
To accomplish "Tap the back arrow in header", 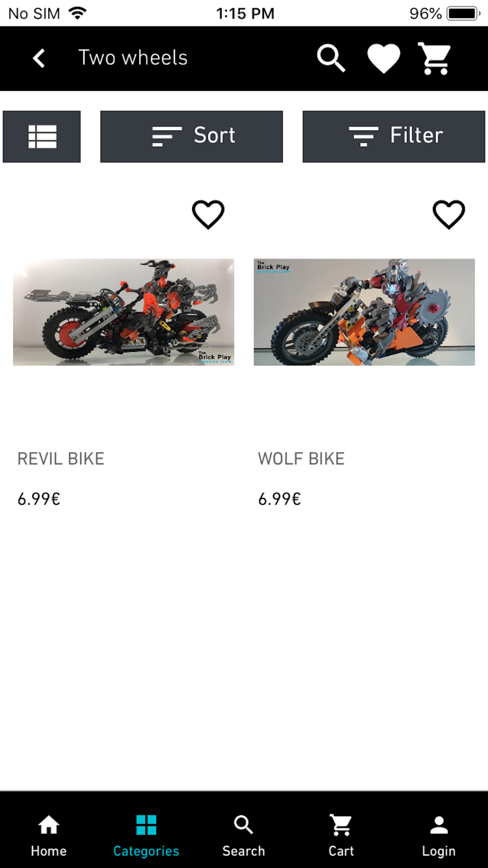I will pos(39,58).
